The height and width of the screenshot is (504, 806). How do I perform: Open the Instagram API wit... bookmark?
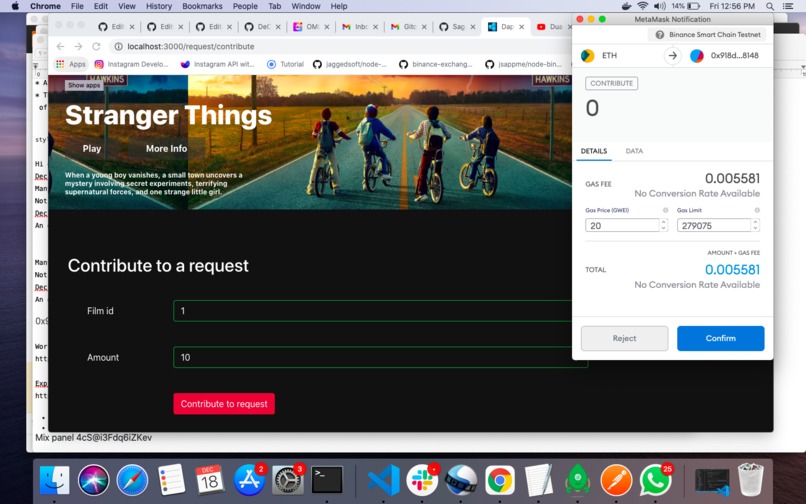point(218,64)
